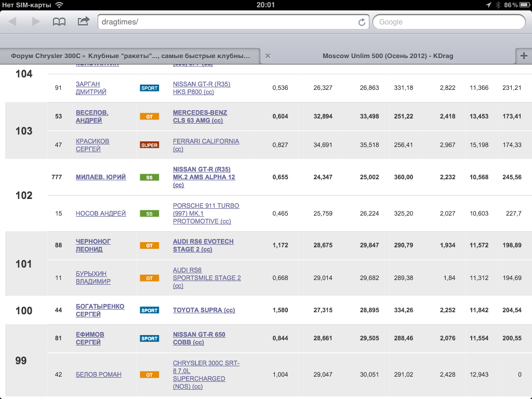The height and width of the screenshot is (399, 532).
Task: Go forward to the next page
Action: pyautogui.click(x=36, y=22)
